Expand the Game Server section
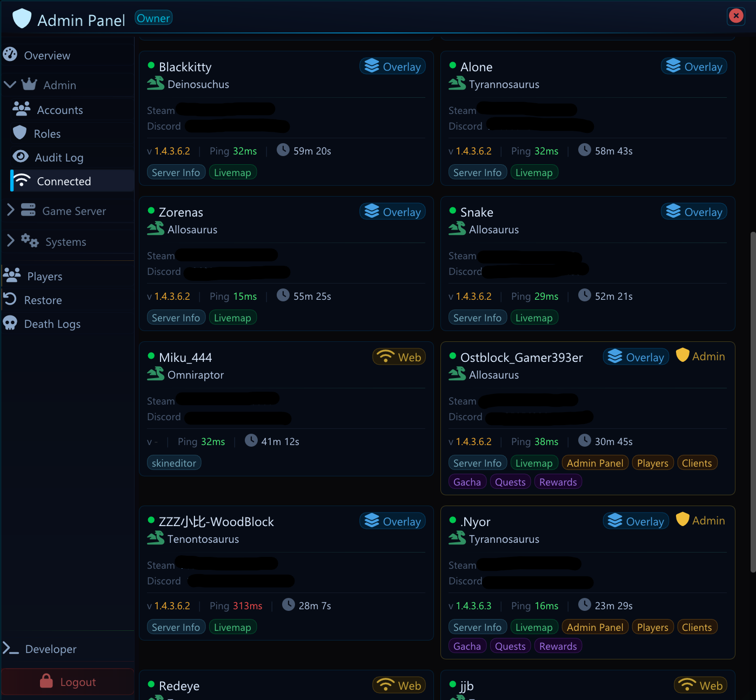Viewport: 756px width, 700px height. tap(67, 211)
